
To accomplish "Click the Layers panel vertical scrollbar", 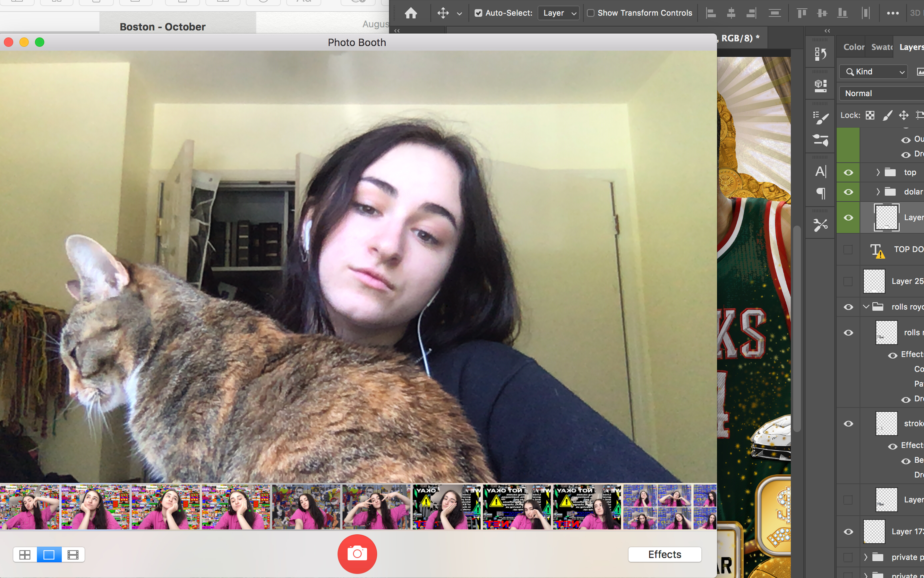I will pos(797,329).
